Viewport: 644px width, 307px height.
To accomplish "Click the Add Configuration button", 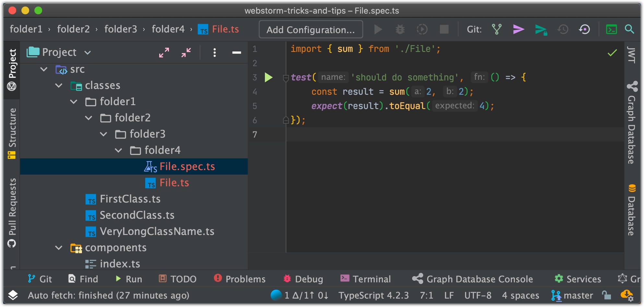I will 311,30.
